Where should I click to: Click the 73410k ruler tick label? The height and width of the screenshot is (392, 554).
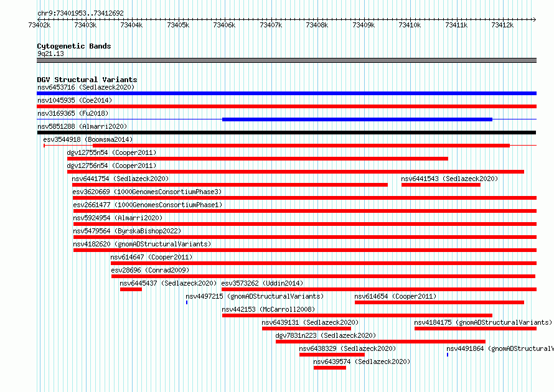point(410,25)
